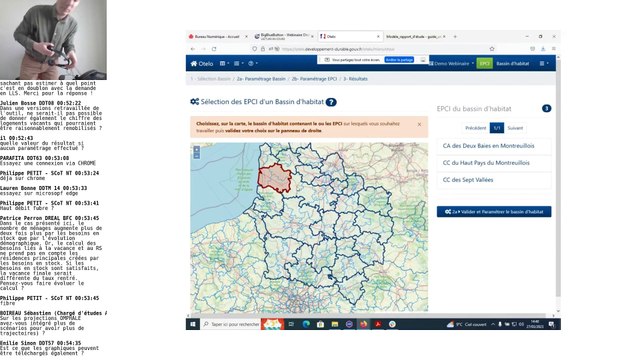Screen dimensions: 640x360
Task: Switch to Modèle rapport d'étude tab
Action: pyautogui.click(x=415, y=37)
